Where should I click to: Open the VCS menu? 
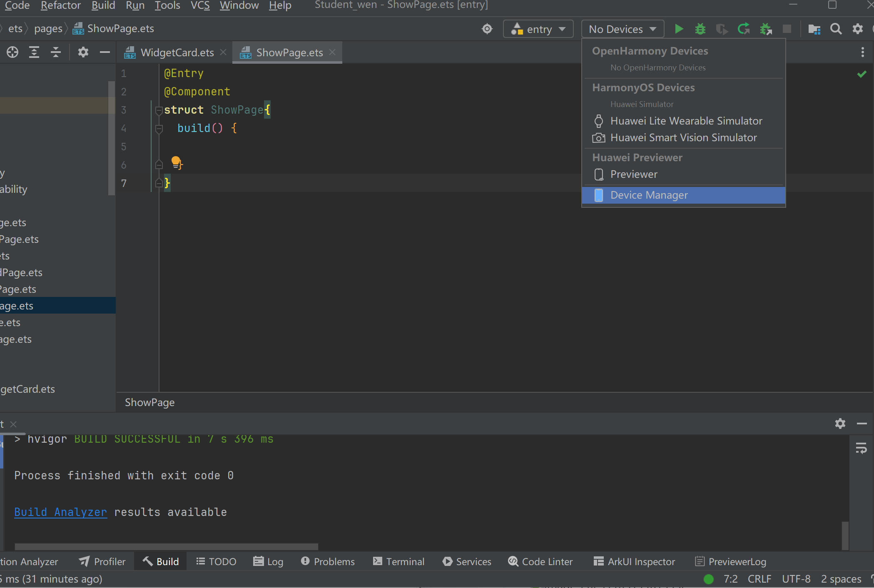coord(200,5)
